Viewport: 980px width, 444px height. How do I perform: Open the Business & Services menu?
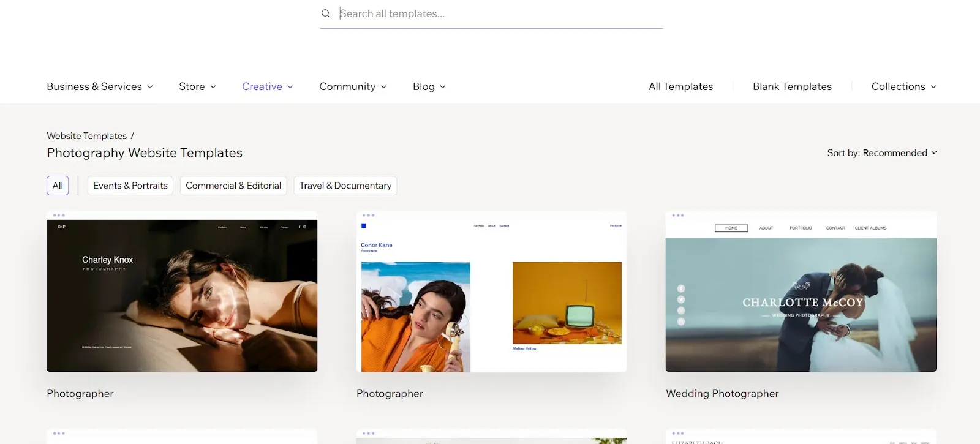[100, 86]
